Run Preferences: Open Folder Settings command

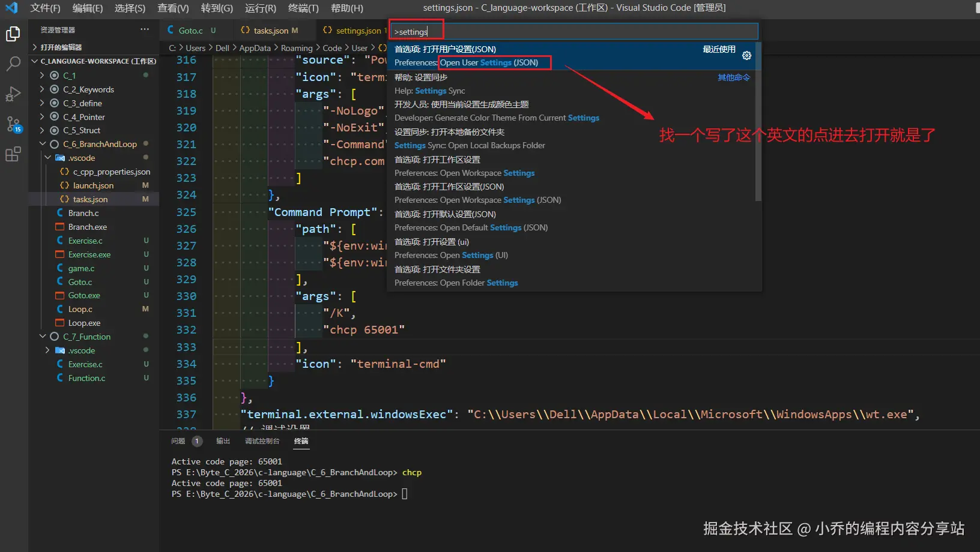(571, 276)
